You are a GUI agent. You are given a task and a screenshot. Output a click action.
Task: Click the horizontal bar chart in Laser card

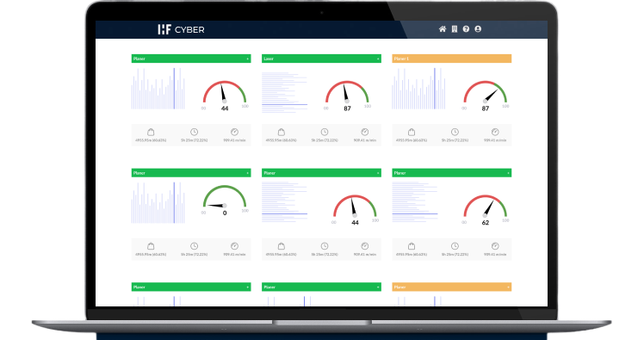(x=284, y=92)
